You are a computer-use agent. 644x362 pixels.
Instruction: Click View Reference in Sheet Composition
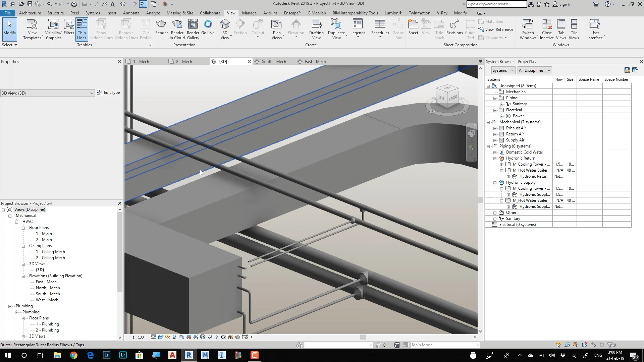click(496, 29)
